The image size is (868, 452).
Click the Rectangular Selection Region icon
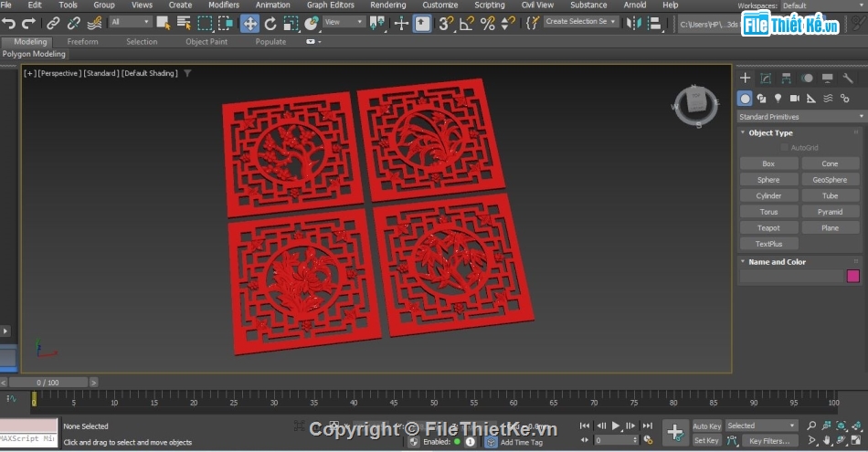click(x=205, y=23)
